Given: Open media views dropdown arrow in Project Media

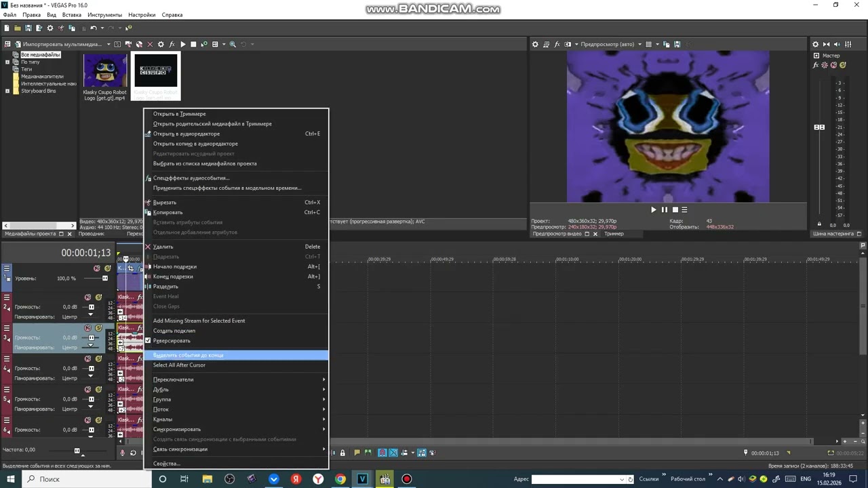Looking at the screenshot, I should 224,44.
